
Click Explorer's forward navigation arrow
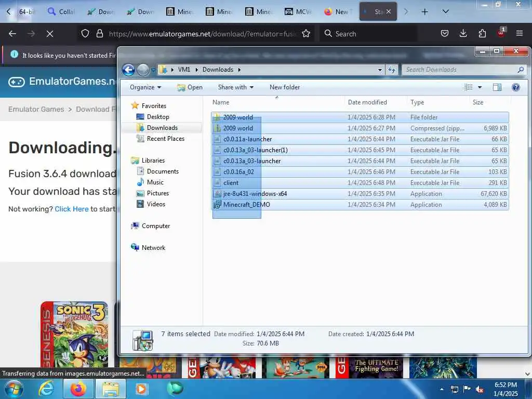[143, 70]
